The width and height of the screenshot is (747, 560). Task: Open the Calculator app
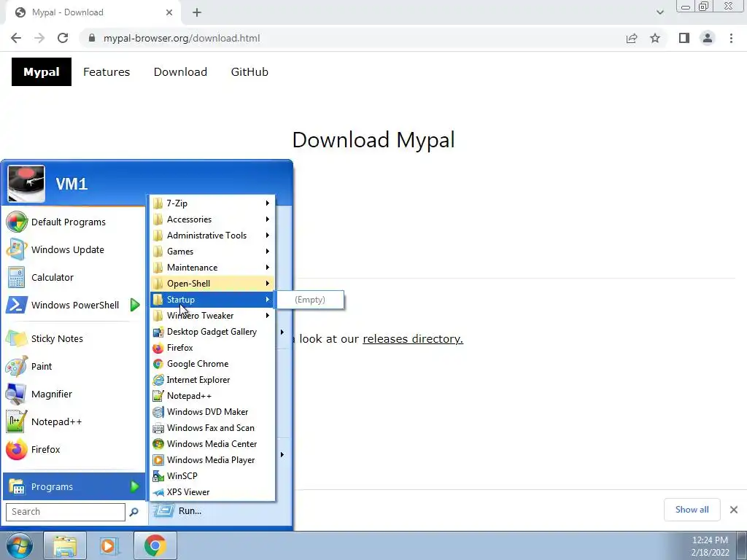tap(74, 277)
